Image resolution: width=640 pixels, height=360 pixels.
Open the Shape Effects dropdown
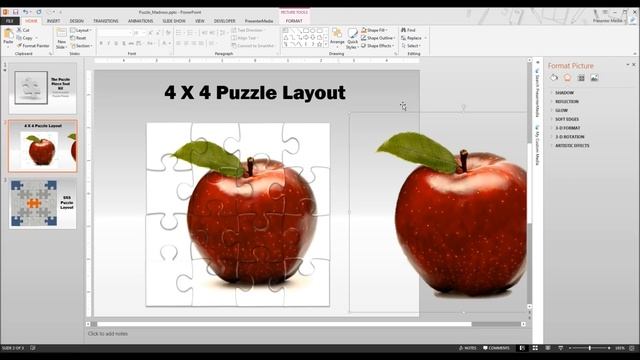tap(378, 46)
